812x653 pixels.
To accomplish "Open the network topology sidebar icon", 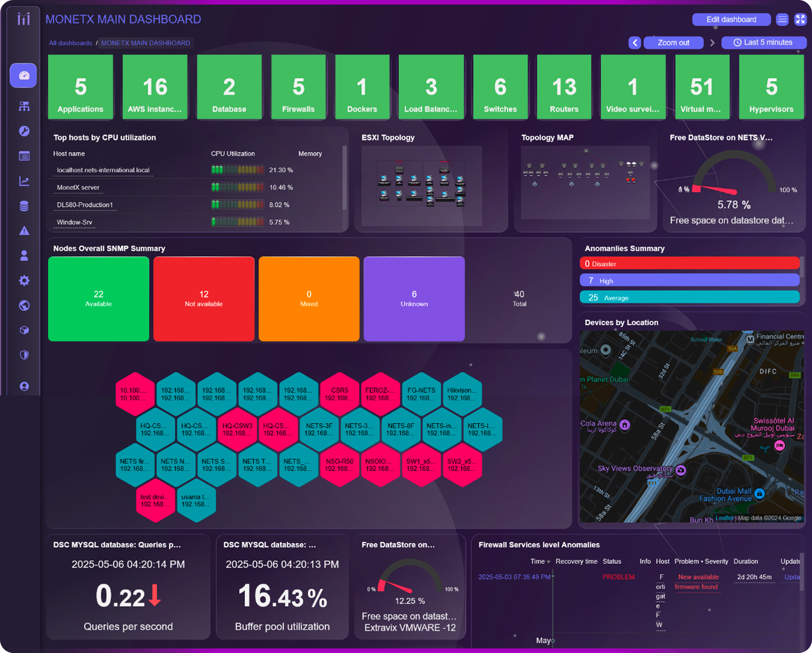I will [24, 106].
